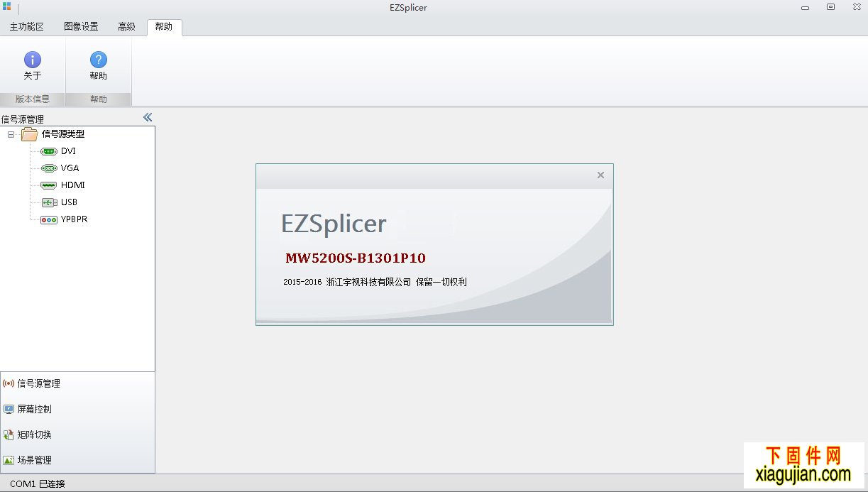This screenshot has width=868, height=492.
Task: Select the VGA connector icon
Action: coord(49,168)
